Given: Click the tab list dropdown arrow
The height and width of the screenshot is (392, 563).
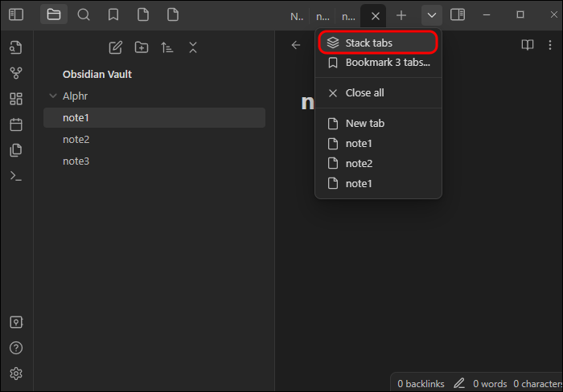Looking at the screenshot, I should coord(432,14).
